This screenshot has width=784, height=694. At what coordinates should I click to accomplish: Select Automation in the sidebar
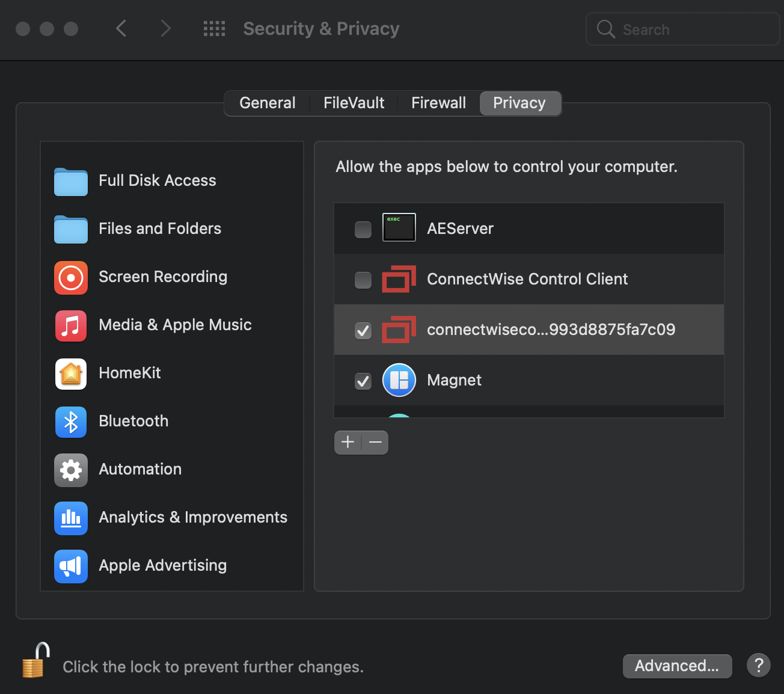(x=172, y=470)
